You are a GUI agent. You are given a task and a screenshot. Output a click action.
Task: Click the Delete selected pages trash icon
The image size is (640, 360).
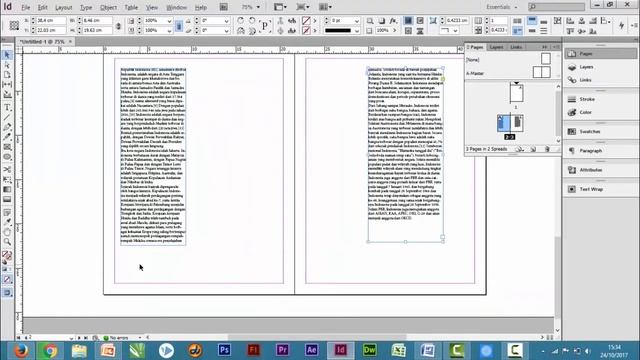pos(547,149)
